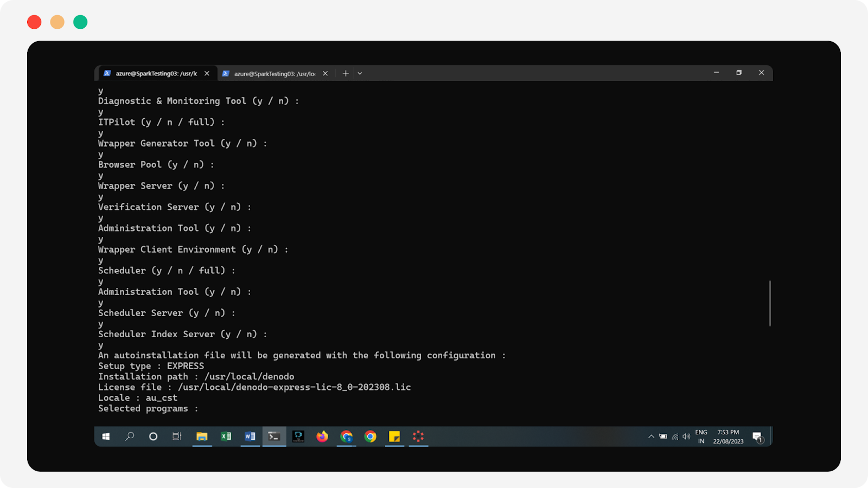The height and width of the screenshot is (488, 868).
Task: Open notification center icon
Action: [x=758, y=437]
